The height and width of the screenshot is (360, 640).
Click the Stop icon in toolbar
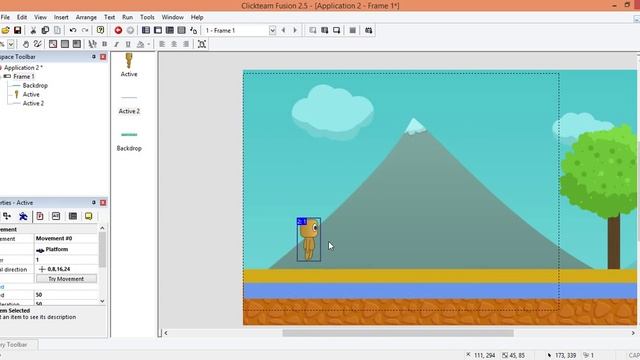353,30
